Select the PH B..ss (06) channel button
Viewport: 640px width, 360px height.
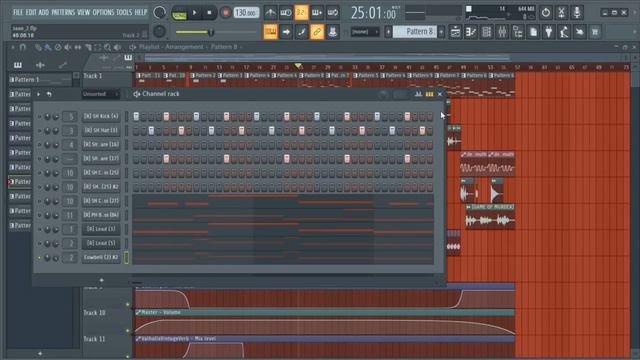coord(101,215)
